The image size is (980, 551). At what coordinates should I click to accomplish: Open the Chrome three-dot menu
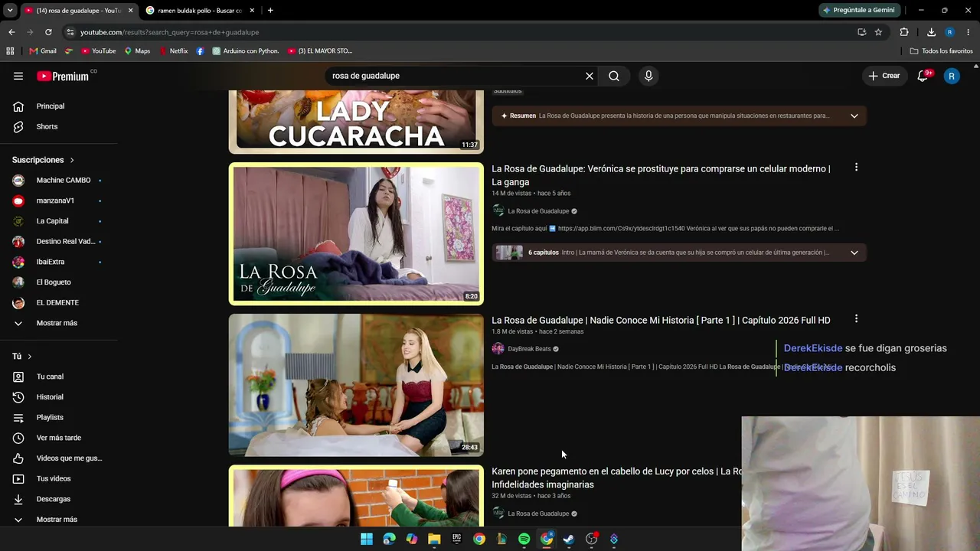[x=969, y=32]
